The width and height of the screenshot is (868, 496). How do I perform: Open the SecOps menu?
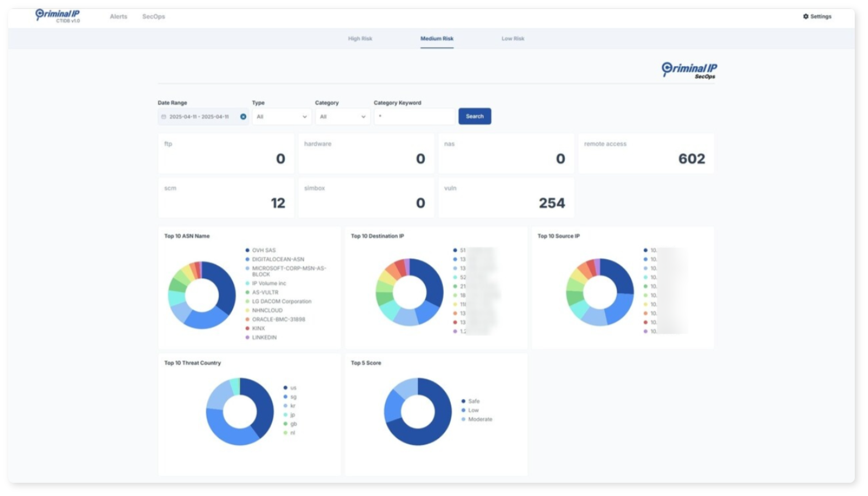pos(154,17)
